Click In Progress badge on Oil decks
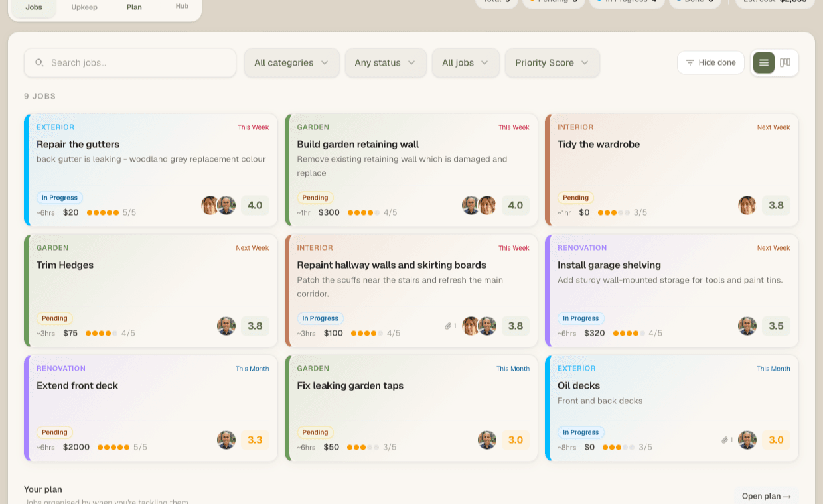823x504 pixels. tap(581, 432)
